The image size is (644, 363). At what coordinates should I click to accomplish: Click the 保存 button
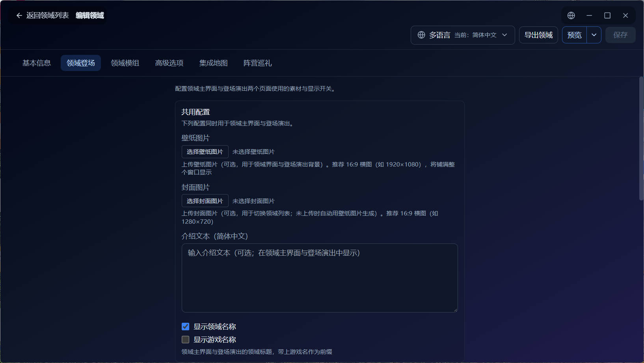620,35
